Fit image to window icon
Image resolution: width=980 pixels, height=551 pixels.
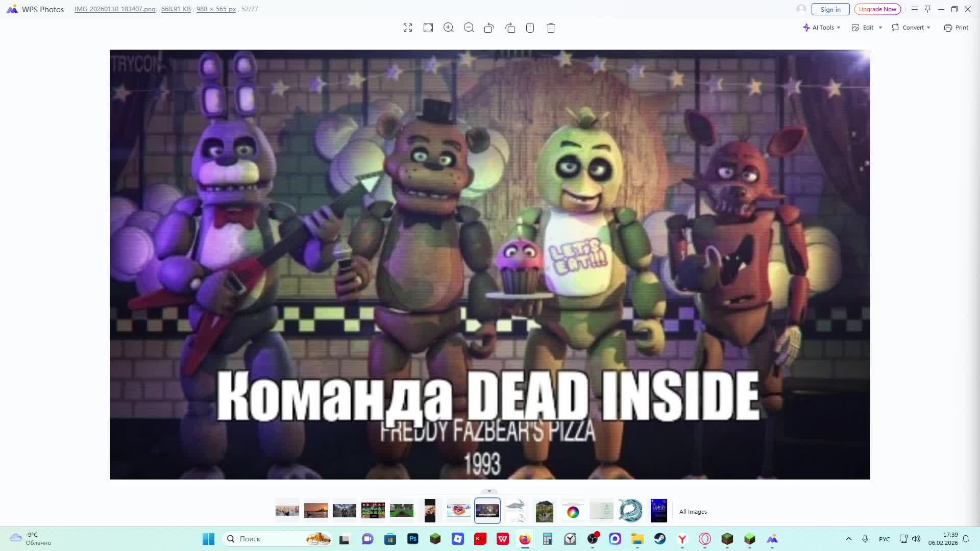[x=428, y=28]
